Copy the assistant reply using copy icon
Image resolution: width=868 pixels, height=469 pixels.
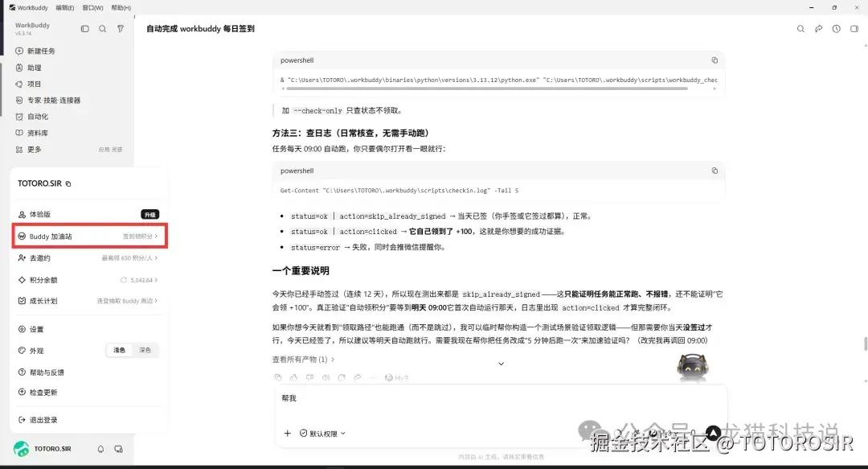(278, 377)
